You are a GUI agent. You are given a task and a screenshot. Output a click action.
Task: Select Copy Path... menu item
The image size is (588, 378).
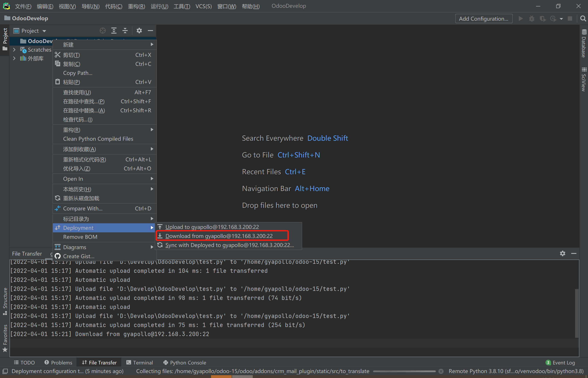105,73
